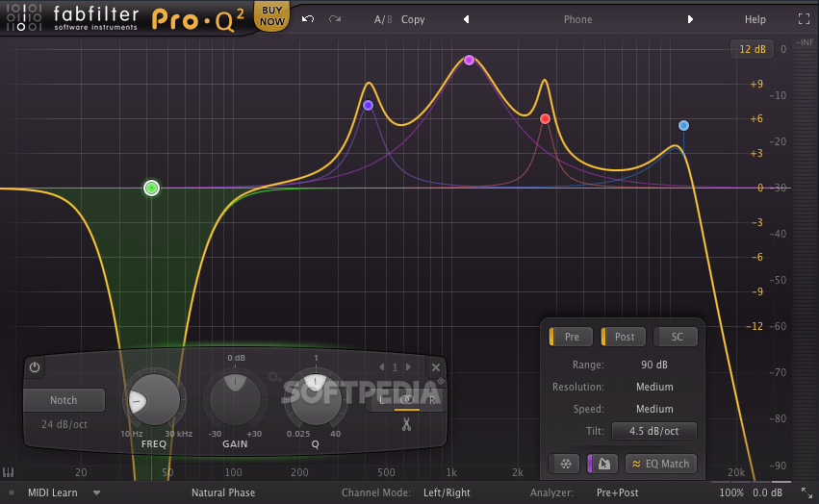Click the BUY NOW badge
Viewport: 819px width, 504px height.
[272, 15]
